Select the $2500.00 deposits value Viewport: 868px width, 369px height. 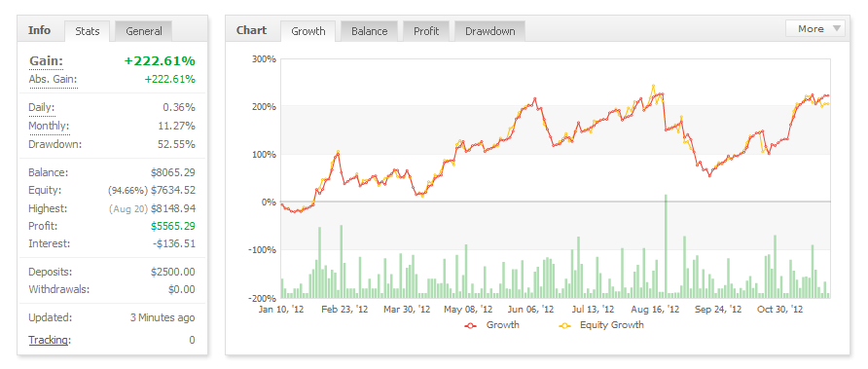(x=172, y=272)
